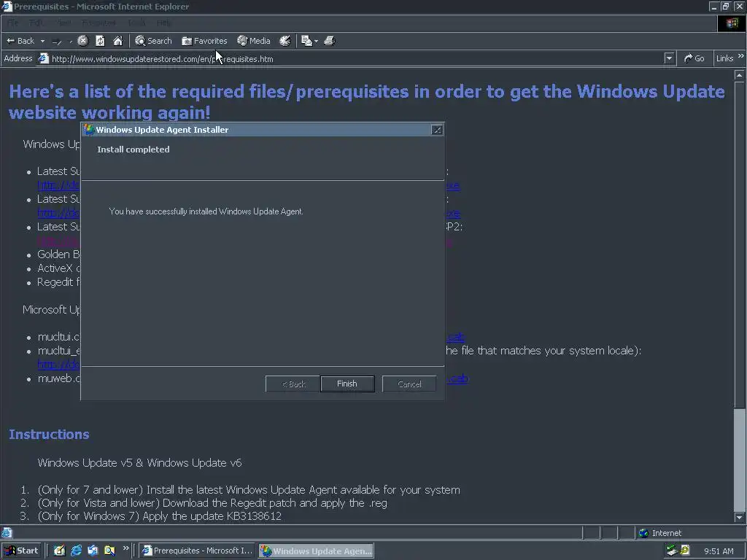Open the Search pane

click(153, 41)
